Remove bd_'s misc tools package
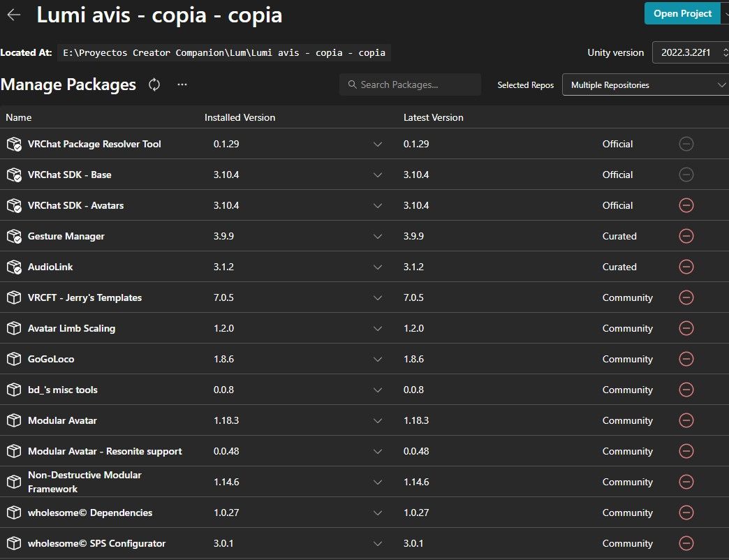This screenshot has height=560, width=729. [x=686, y=390]
